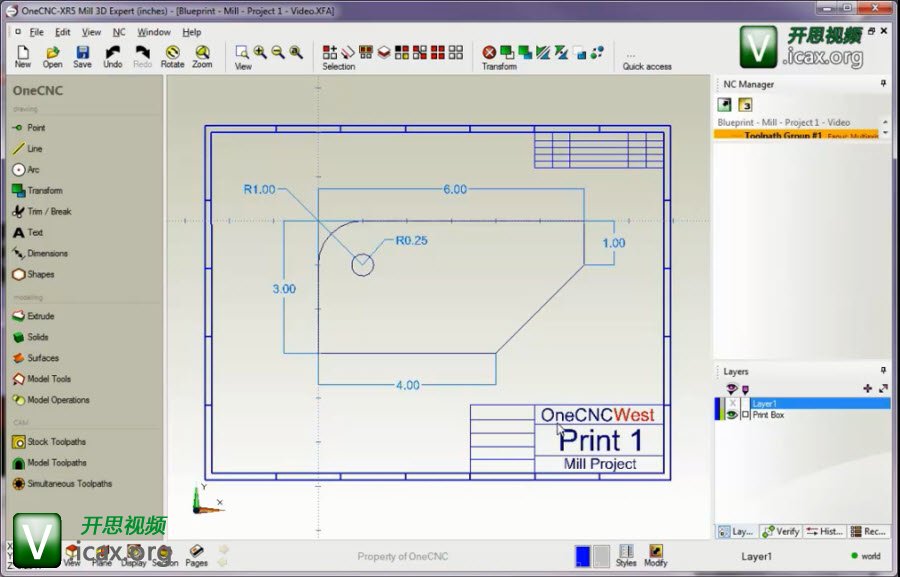The image size is (900, 577).
Task: Click the scale transform icon with blue square
Action: click(580, 53)
